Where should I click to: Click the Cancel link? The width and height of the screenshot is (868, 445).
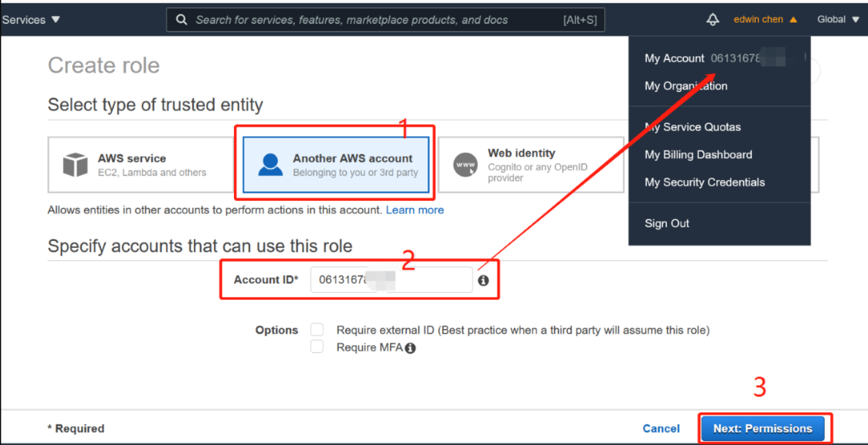pyautogui.click(x=661, y=429)
